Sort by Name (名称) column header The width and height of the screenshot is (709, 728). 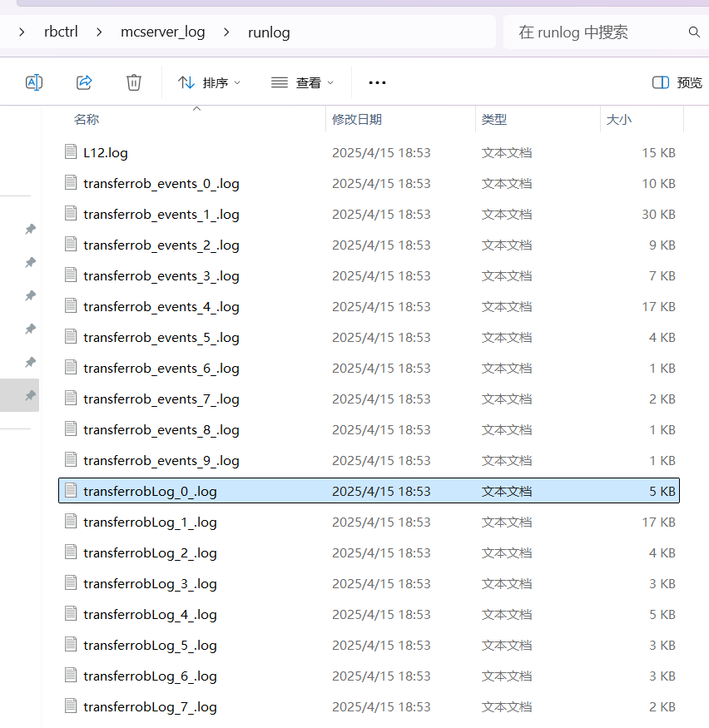[87, 120]
